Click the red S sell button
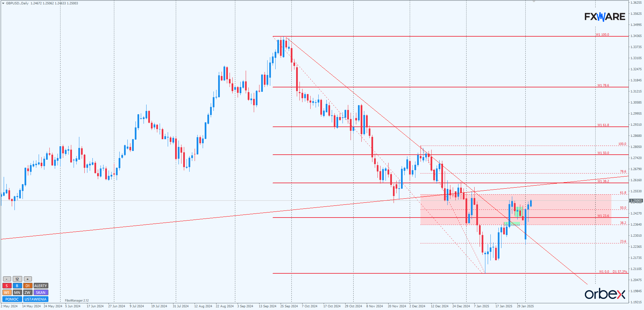 tap(7, 286)
